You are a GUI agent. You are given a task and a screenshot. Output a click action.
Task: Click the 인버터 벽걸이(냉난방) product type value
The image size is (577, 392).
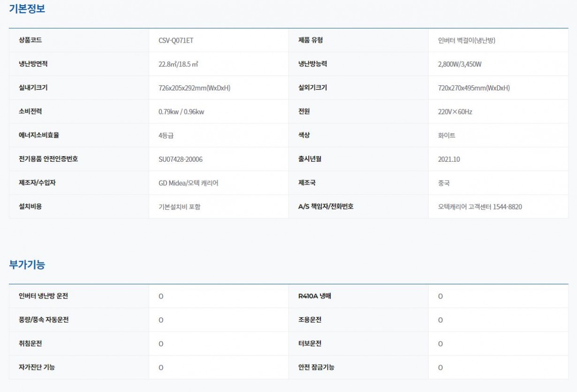click(466, 40)
